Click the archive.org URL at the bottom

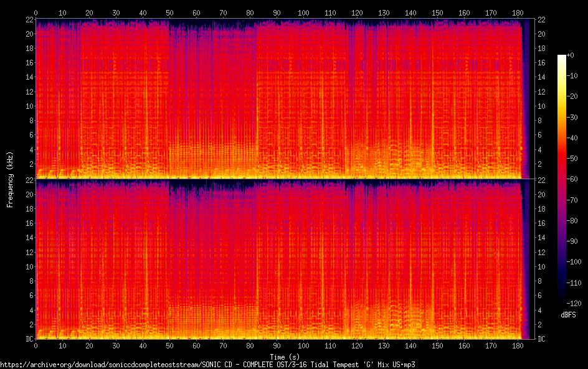click(x=207, y=364)
